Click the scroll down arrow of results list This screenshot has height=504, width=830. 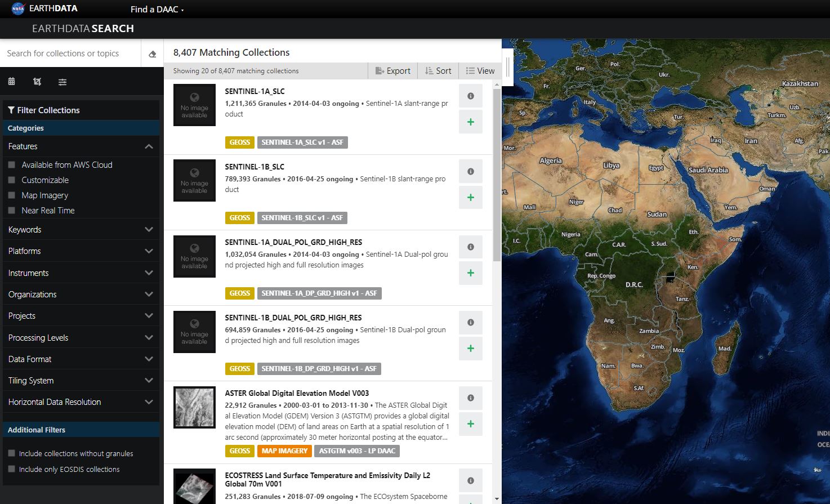[497, 499]
